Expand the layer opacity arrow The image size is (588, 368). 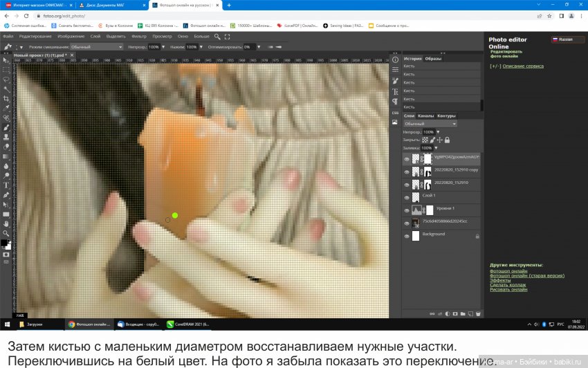tap(438, 132)
